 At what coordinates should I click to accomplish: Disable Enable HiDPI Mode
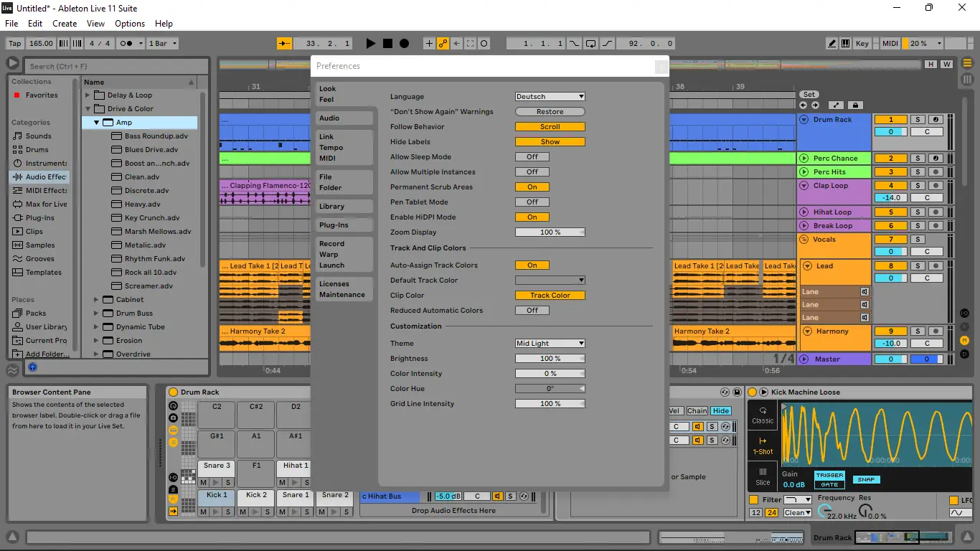coord(532,217)
